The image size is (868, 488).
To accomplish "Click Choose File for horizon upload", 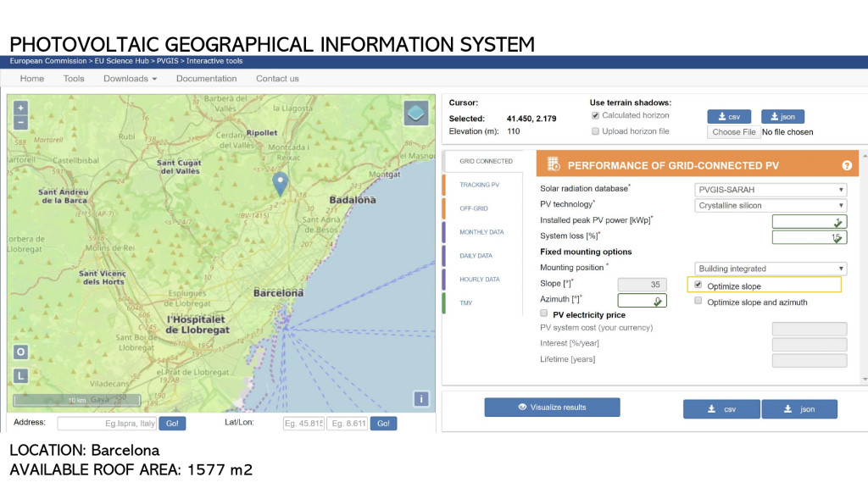I will [x=733, y=132].
